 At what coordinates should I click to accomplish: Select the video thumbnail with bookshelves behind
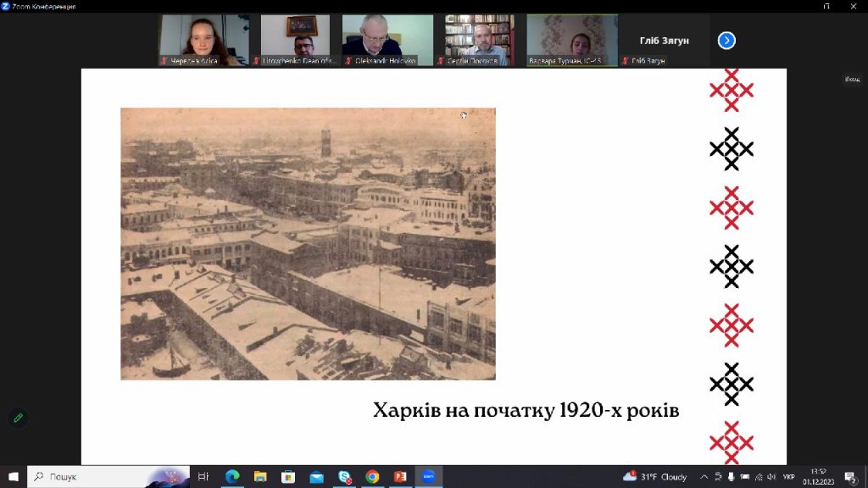pos(480,40)
